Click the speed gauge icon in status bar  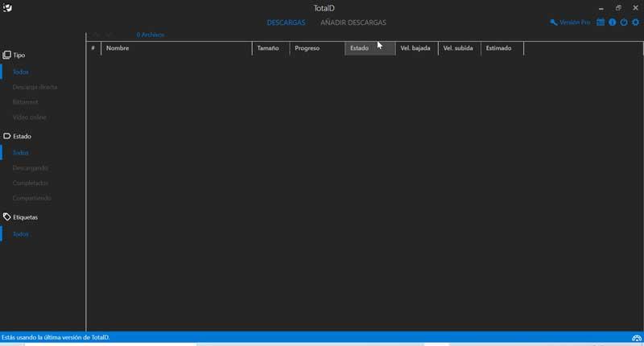click(x=637, y=338)
